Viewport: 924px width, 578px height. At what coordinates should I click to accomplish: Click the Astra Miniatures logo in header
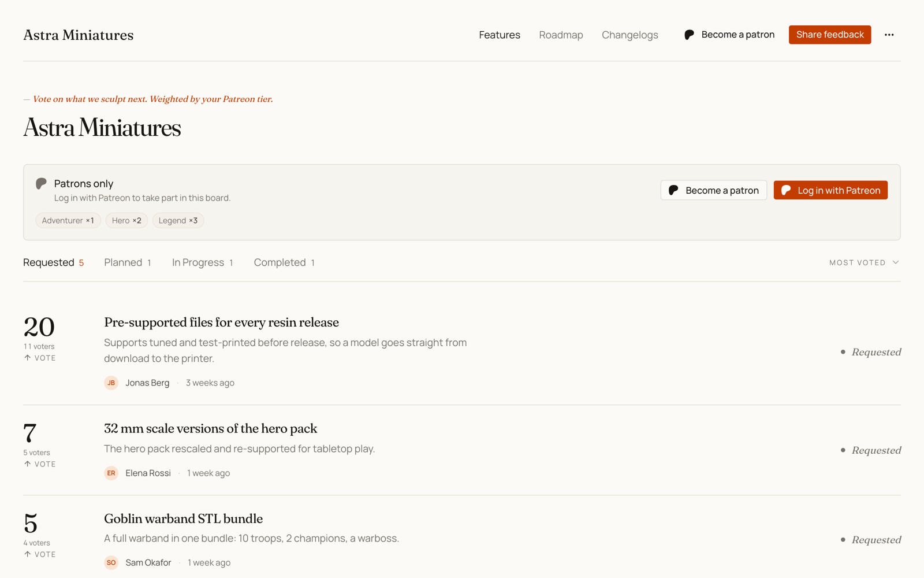coord(79,35)
